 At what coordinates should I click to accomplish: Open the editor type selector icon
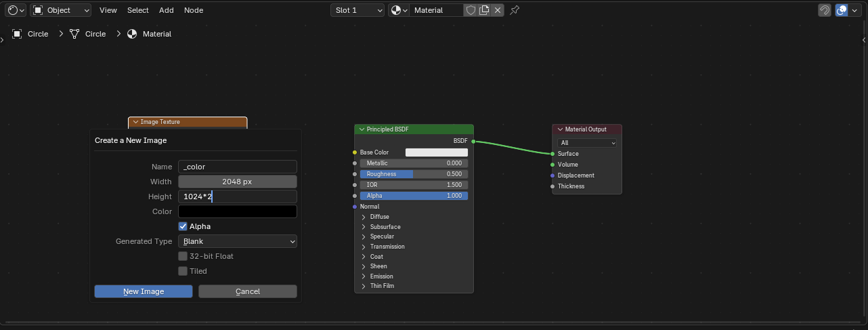click(x=16, y=10)
